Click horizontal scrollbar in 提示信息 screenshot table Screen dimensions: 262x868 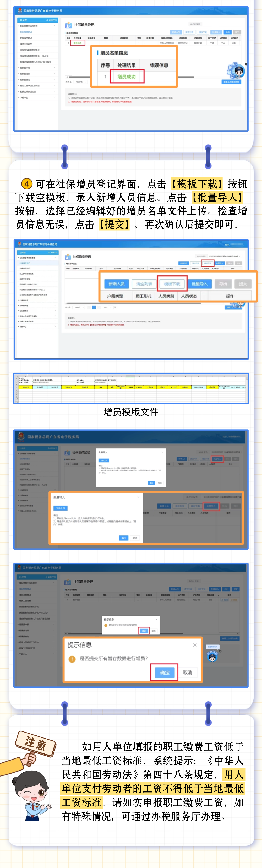click(x=125, y=634)
